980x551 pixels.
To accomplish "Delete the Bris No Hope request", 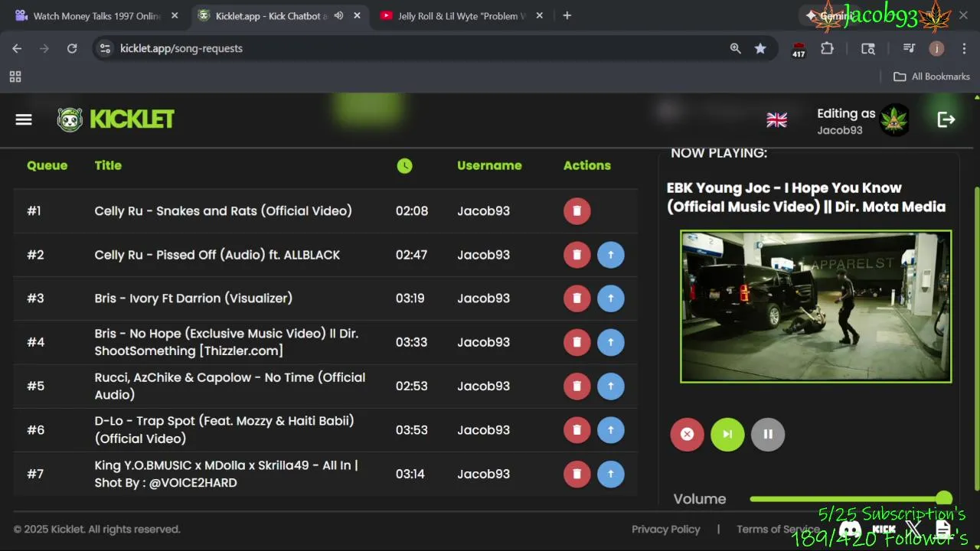I will pos(577,342).
